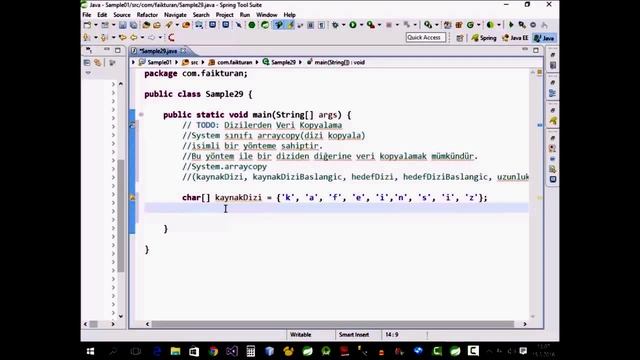Viewport: 640px width, 360px height.
Task: Select the *Sample29.java editor tab
Action: pos(158,51)
